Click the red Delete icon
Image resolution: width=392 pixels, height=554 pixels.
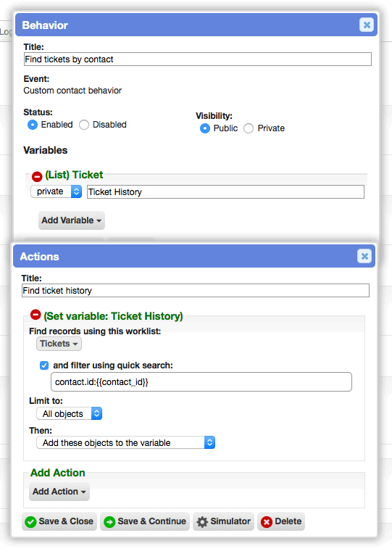[266, 522]
